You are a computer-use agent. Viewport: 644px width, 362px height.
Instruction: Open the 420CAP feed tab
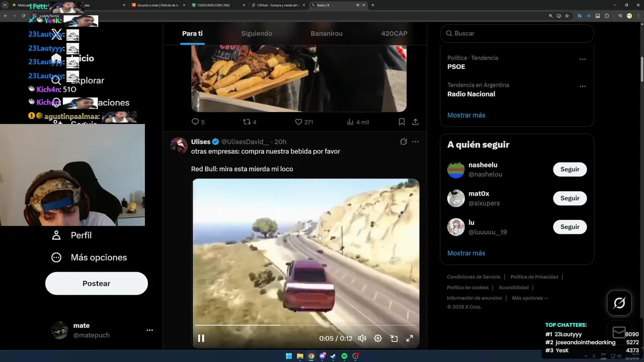click(x=394, y=33)
